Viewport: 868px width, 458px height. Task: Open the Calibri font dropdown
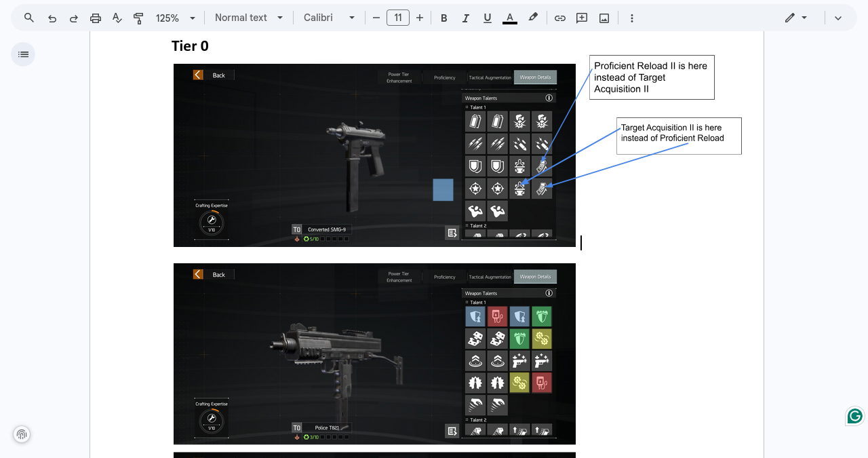tap(330, 18)
